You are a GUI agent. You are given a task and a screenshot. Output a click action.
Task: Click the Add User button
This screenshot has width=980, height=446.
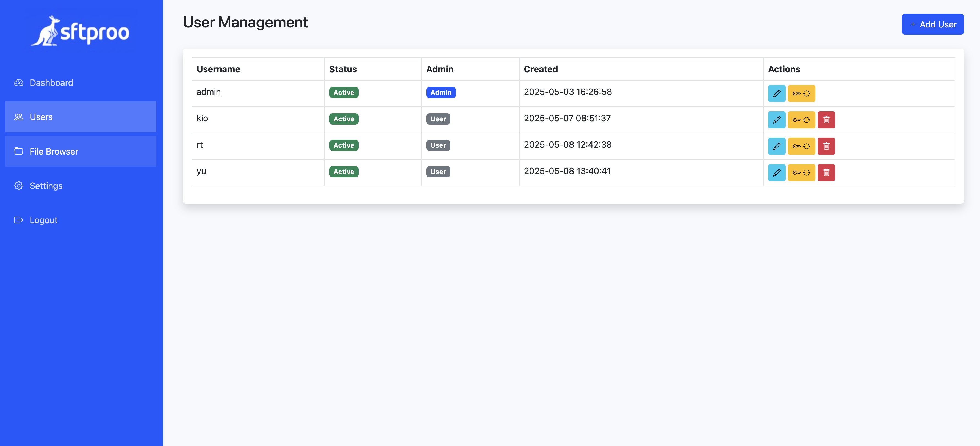pyautogui.click(x=932, y=24)
